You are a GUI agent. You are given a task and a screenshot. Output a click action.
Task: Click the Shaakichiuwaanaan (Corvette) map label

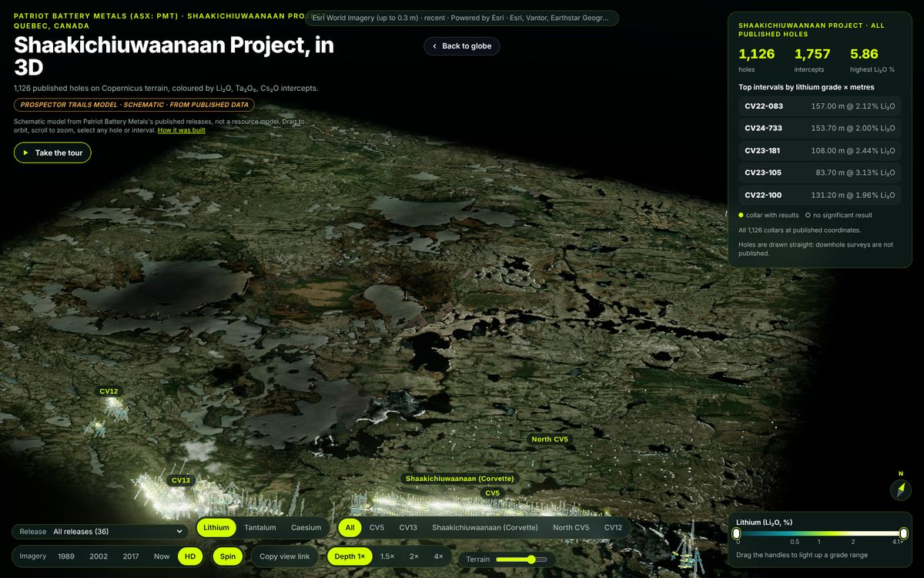pyautogui.click(x=460, y=479)
